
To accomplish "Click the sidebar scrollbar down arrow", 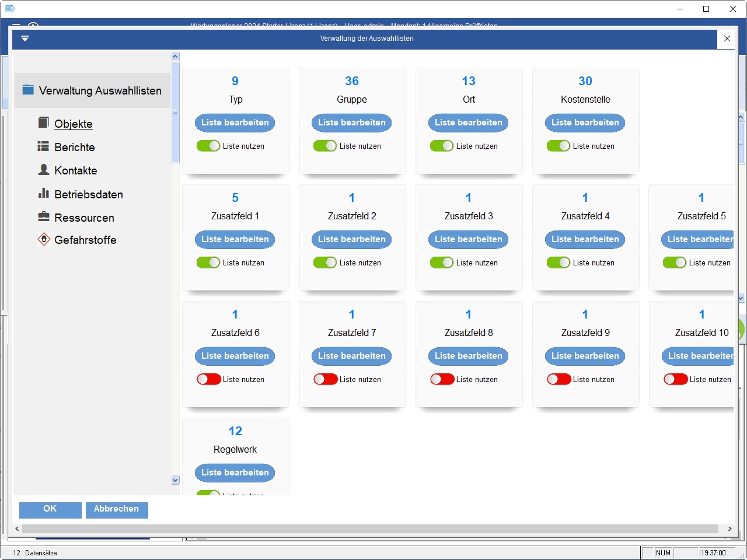I will click(175, 480).
